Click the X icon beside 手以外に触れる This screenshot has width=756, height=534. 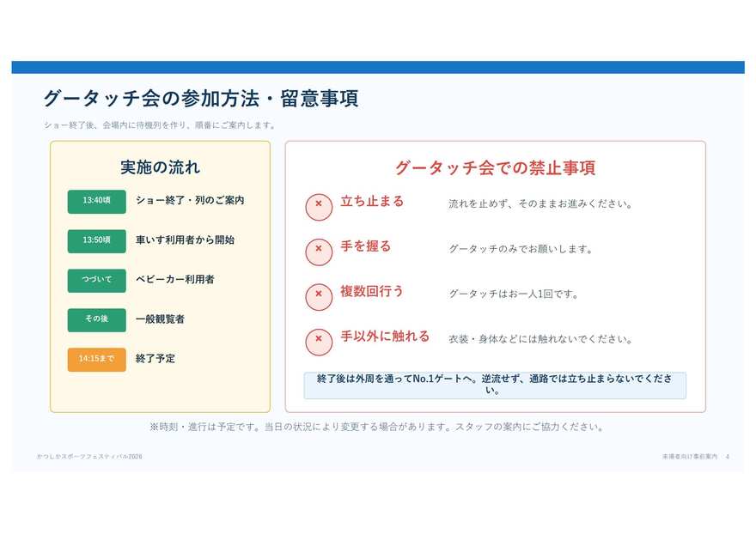[x=319, y=343]
